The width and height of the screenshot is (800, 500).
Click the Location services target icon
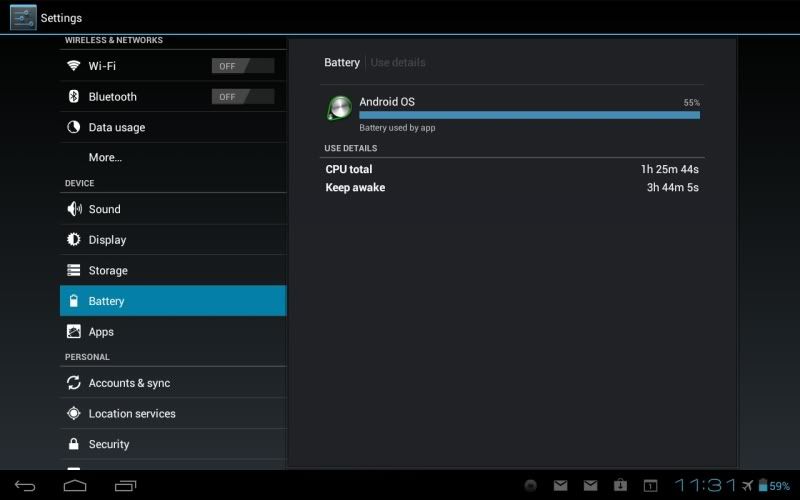pos(73,413)
